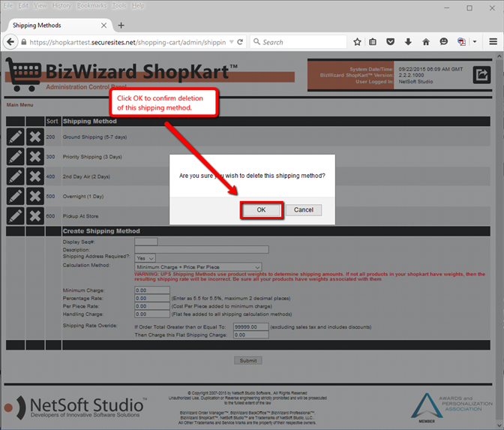504x430 pixels.
Task: Click the Awards and Personalization Association badge
Action: 451,407
